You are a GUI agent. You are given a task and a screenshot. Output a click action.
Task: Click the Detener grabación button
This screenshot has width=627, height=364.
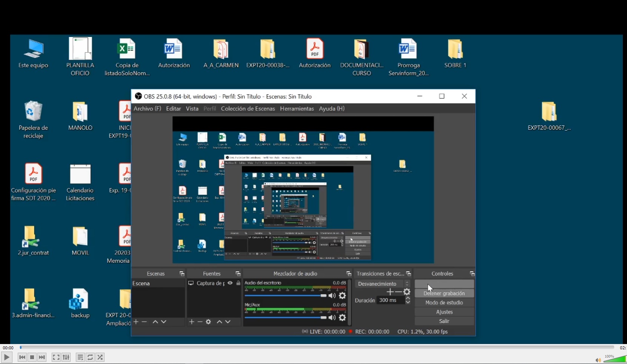pyautogui.click(x=444, y=294)
